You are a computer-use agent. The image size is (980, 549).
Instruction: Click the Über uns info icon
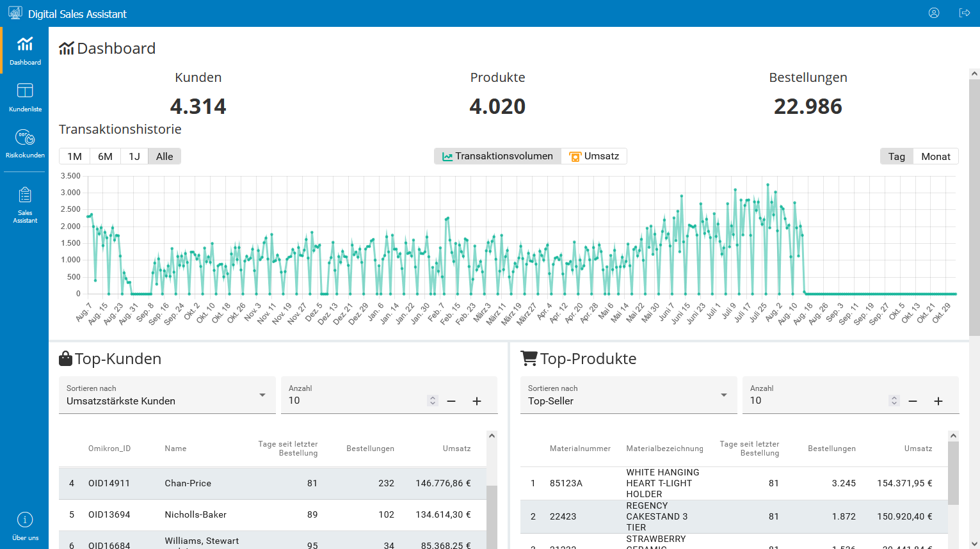25,520
